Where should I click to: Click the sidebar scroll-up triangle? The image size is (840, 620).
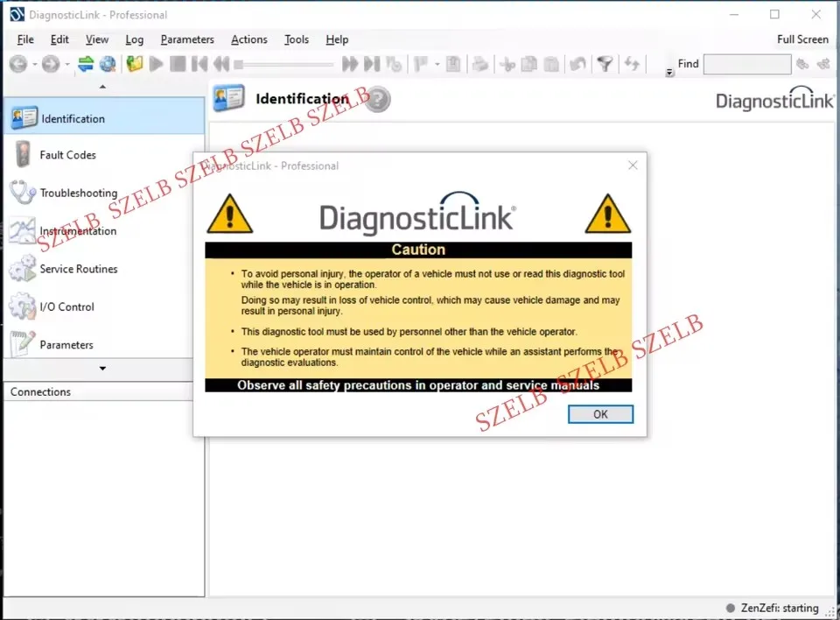pyautogui.click(x=102, y=87)
